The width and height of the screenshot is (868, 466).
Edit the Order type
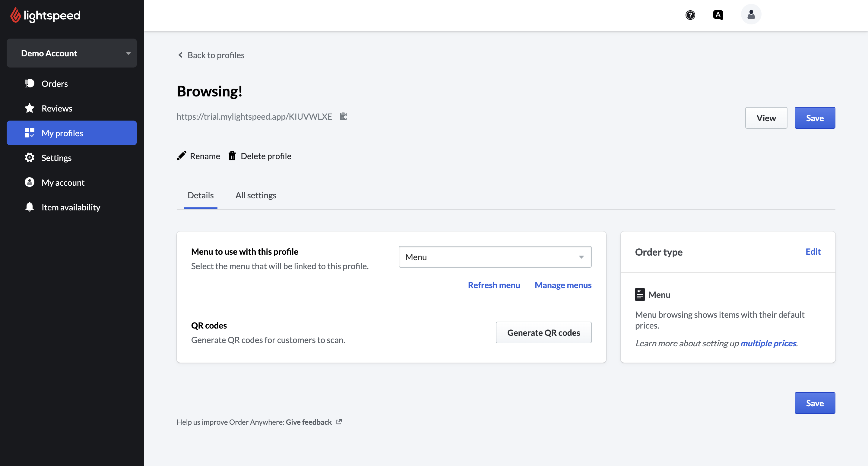point(813,251)
